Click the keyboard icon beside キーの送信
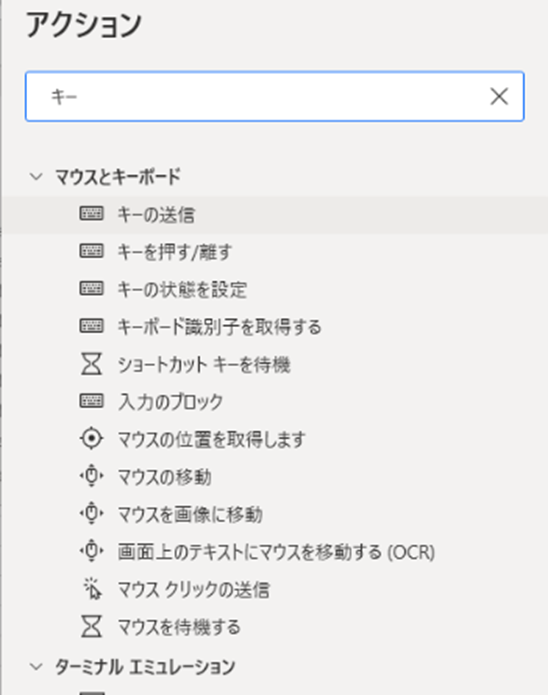This screenshot has width=548, height=695. (91, 214)
